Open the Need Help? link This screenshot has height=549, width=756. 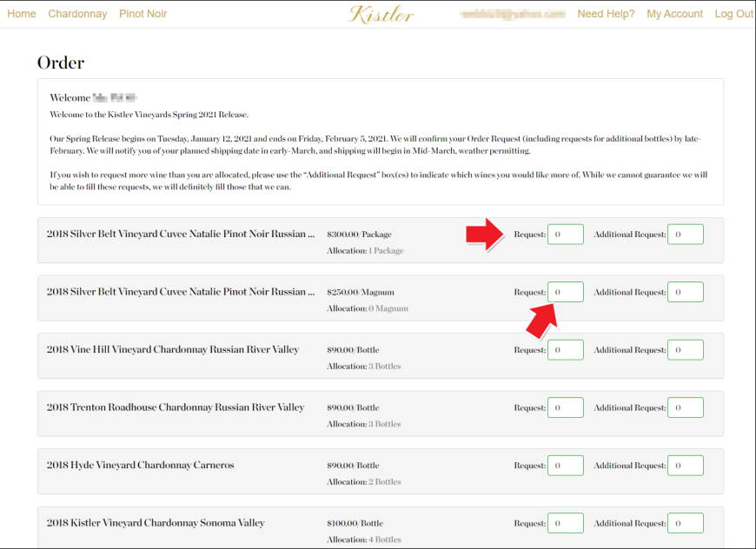click(x=606, y=14)
